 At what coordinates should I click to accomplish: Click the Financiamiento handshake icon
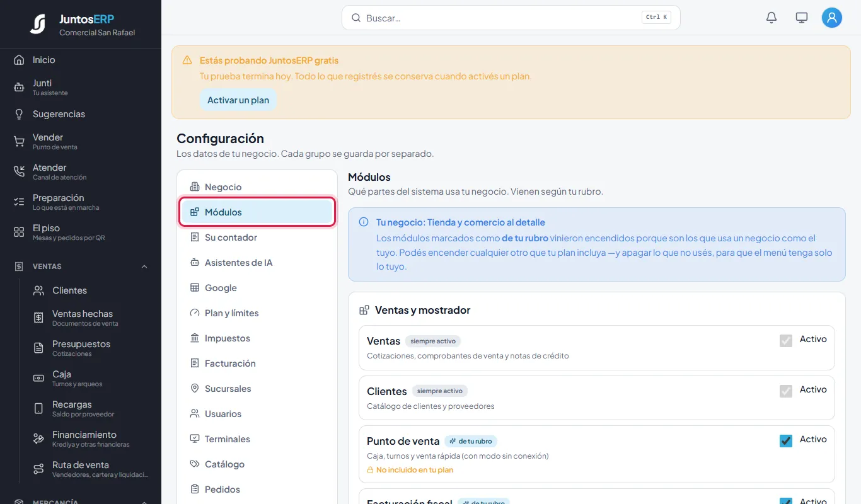tap(38, 439)
